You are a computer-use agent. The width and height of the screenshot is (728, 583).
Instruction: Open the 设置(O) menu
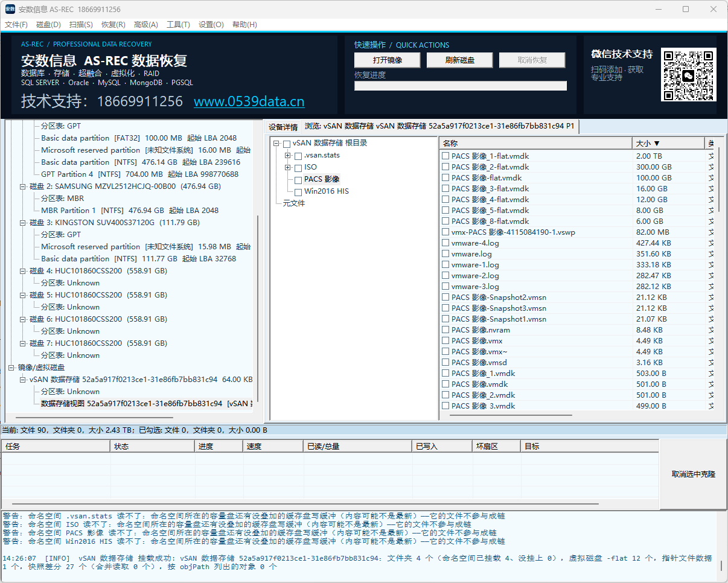tap(211, 25)
